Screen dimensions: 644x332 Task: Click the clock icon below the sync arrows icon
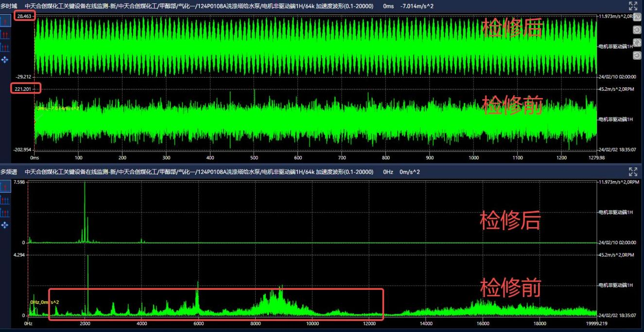click(x=637, y=56)
